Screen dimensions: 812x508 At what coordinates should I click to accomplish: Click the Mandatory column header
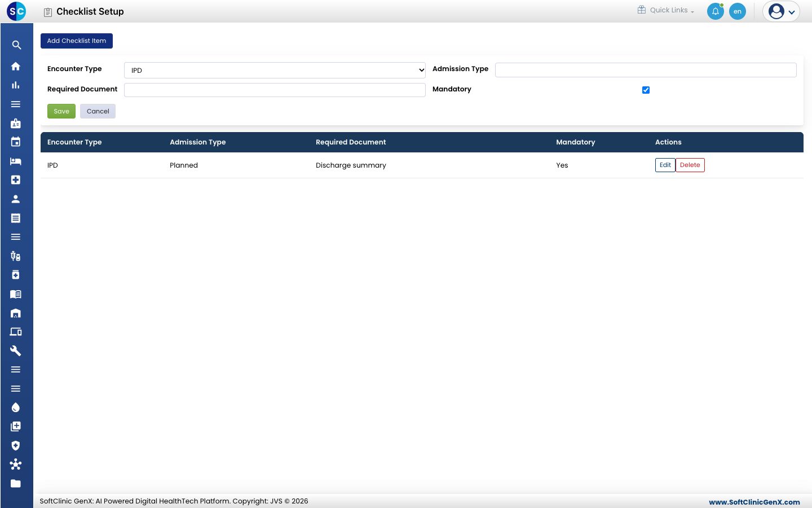click(576, 142)
